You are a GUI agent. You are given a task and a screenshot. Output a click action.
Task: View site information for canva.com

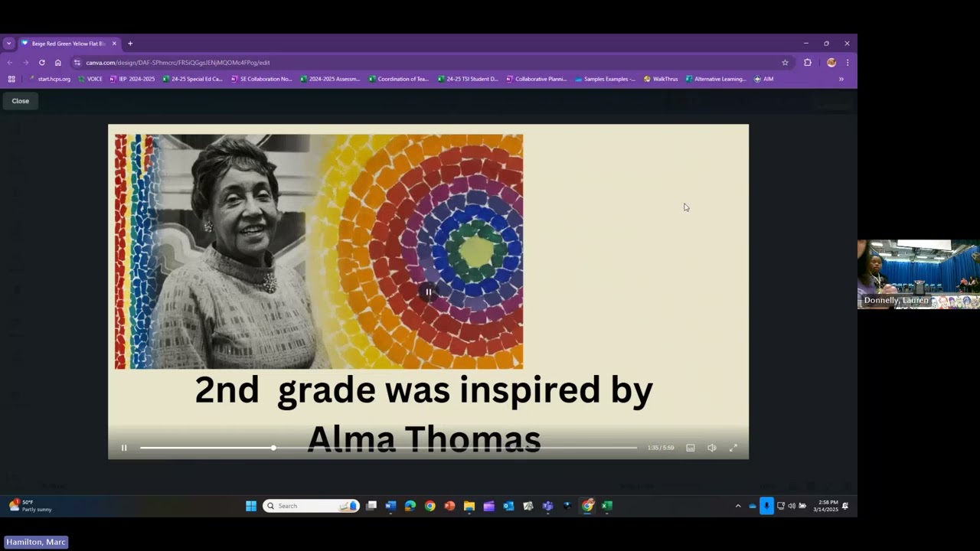pos(77,63)
